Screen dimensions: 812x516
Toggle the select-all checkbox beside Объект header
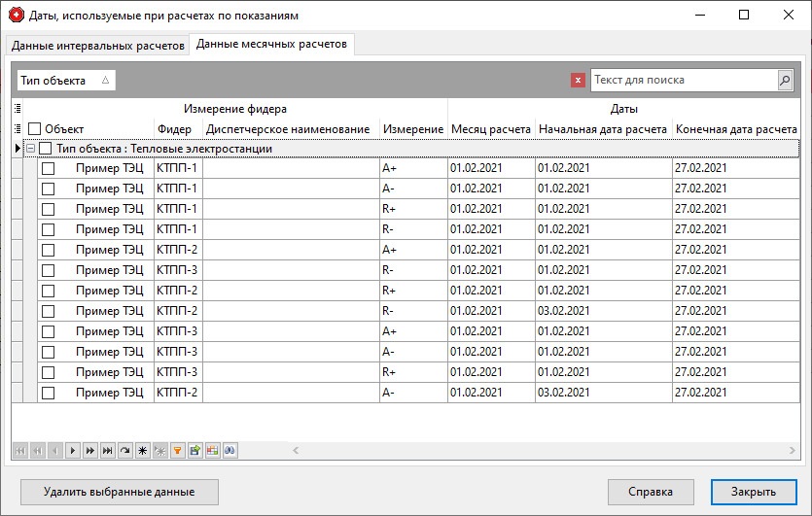pyautogui.click(x=34, y=129)
